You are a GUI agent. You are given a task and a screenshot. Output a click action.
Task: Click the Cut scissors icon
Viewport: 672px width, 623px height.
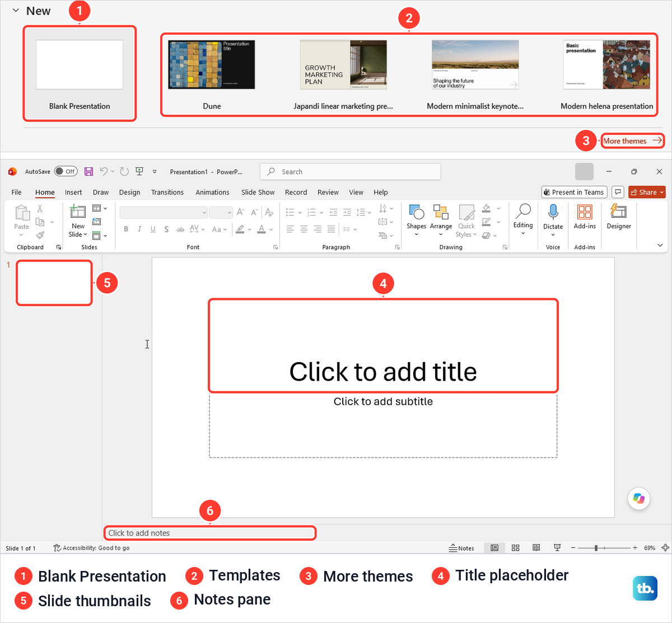[40, 208]
